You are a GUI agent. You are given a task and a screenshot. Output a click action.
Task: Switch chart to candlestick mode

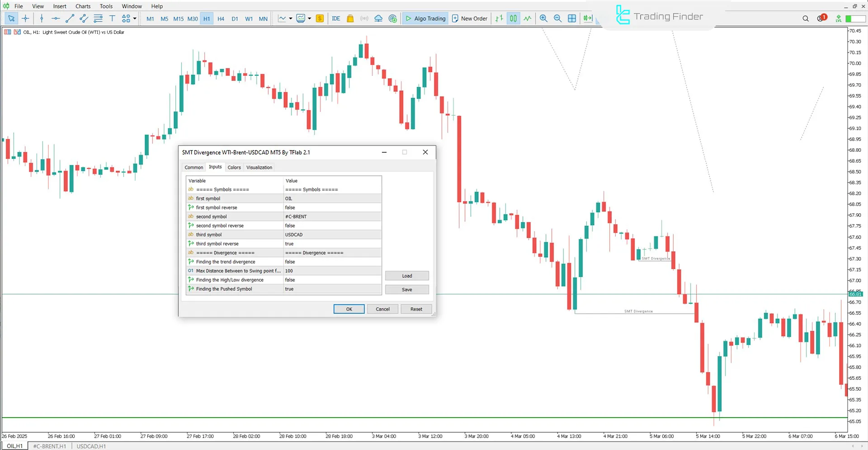click(x=513, y=19)
